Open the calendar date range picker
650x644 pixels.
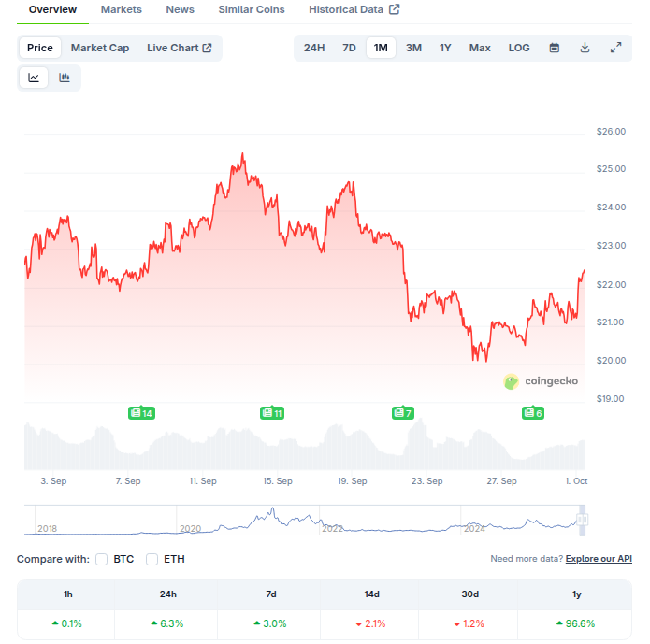(x=555, y=48)
